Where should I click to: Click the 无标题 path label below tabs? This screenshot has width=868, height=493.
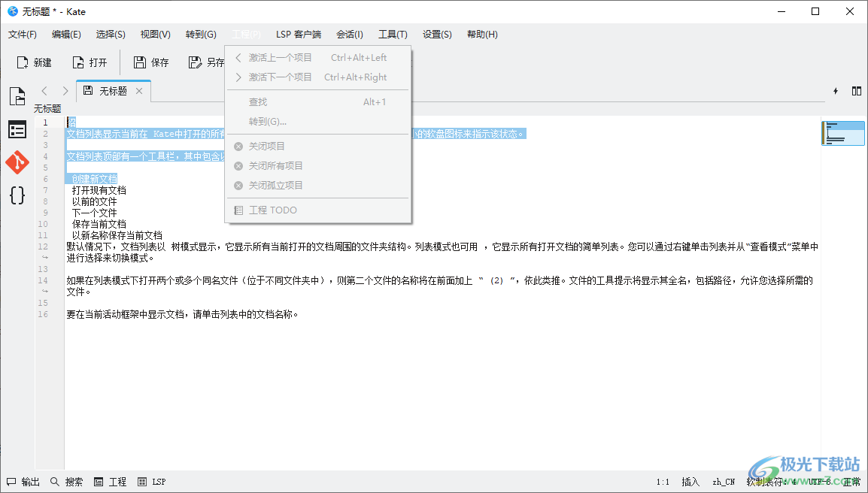click(47, 108)
